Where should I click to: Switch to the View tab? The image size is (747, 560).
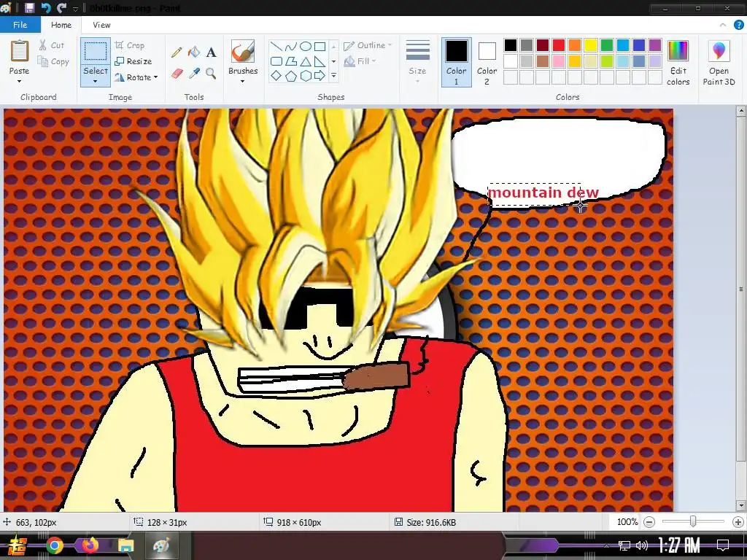point(101,25)
